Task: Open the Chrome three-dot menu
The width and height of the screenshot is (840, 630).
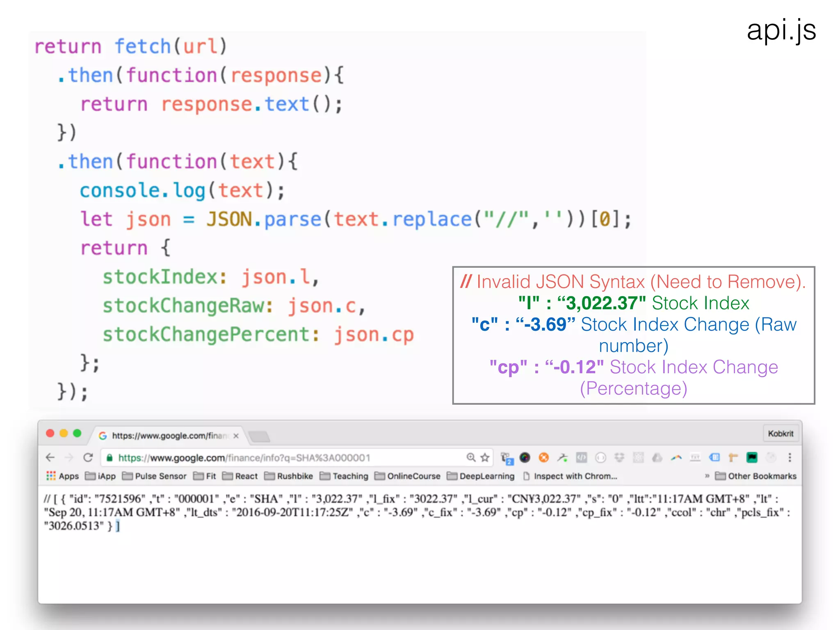Action: [790, 457]
